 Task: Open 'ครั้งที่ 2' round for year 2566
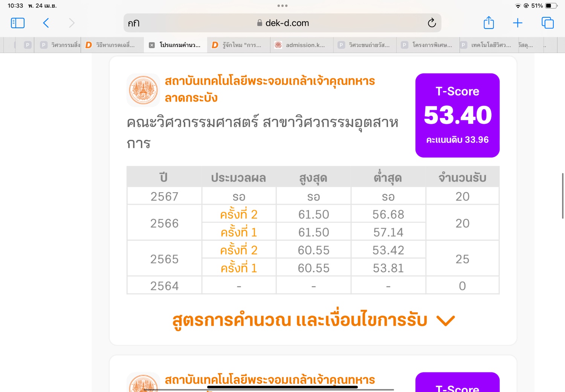(x=239, y=214)
